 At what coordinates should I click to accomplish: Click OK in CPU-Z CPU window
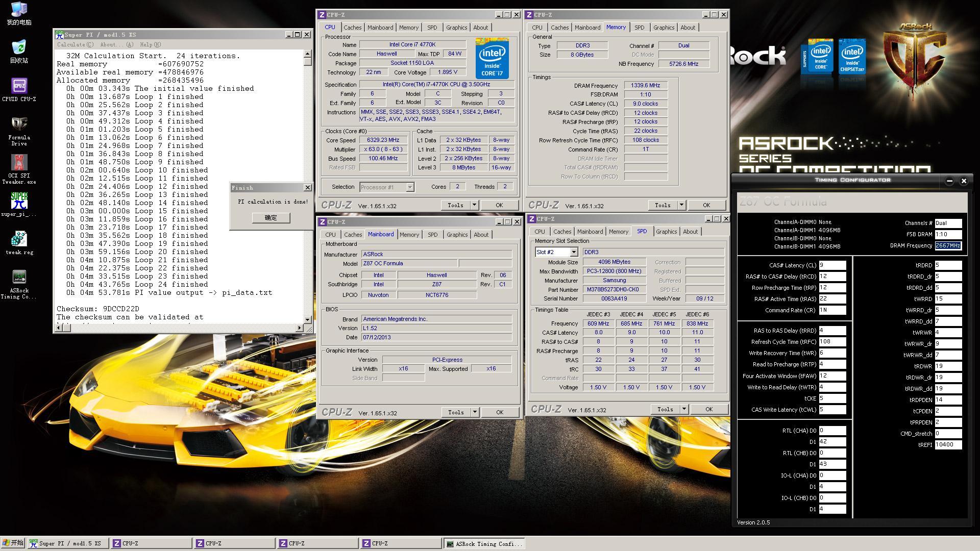click(x=499, y=205)
